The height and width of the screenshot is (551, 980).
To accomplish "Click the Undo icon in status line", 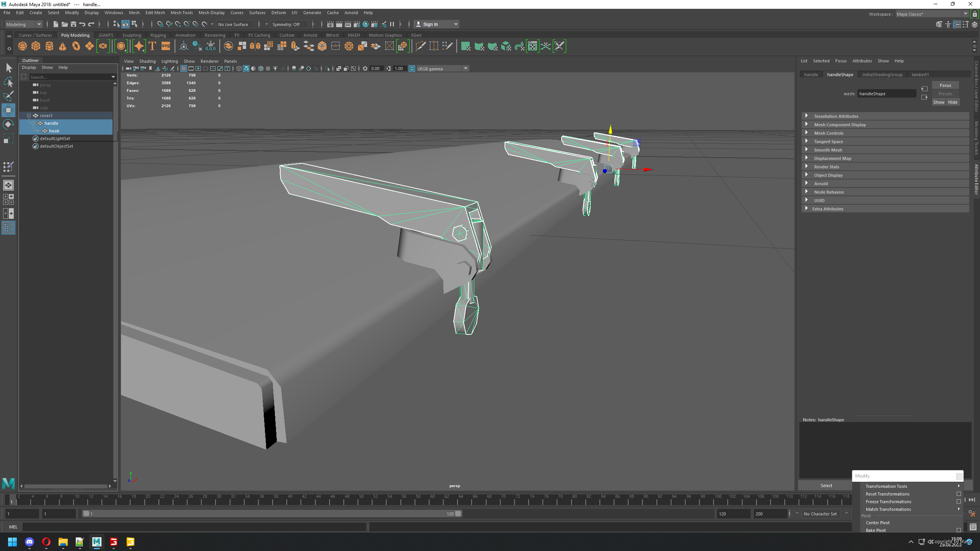I will (82, 24).
